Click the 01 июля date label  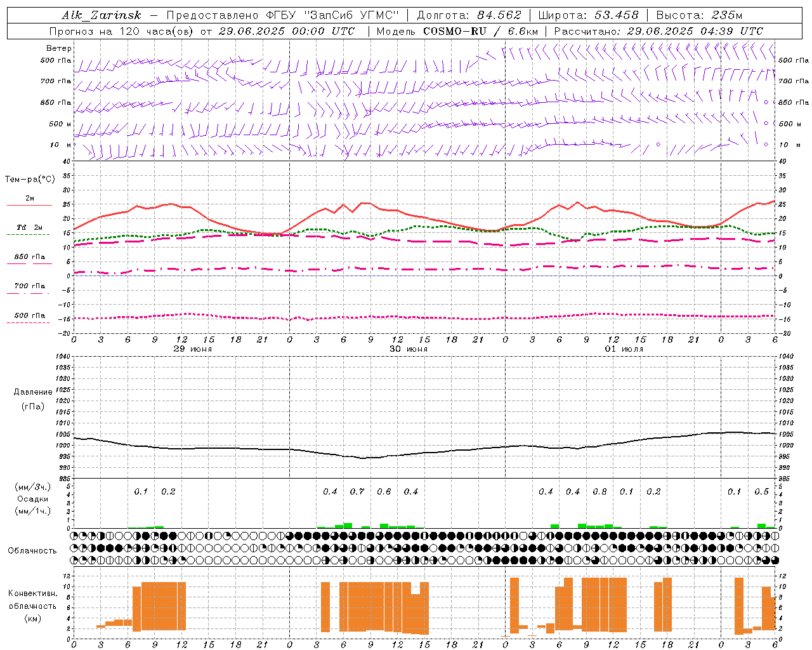[x=624, y=348]
